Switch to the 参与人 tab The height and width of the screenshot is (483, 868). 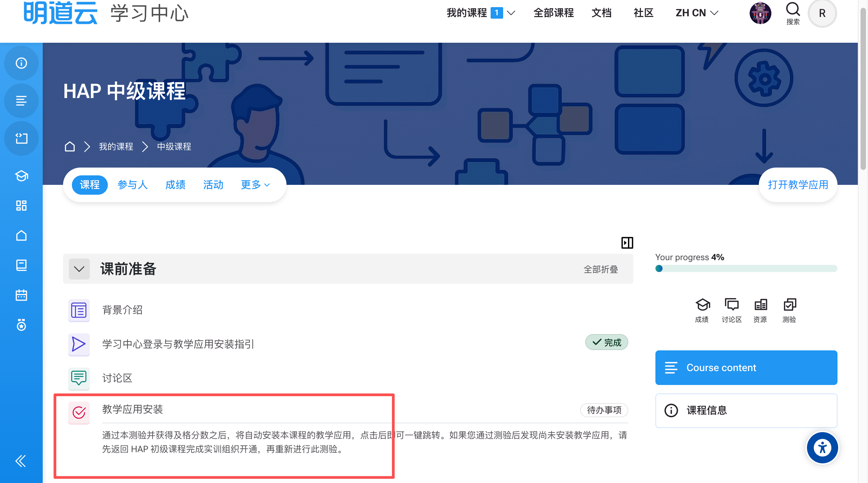click(x=133, y=185)
